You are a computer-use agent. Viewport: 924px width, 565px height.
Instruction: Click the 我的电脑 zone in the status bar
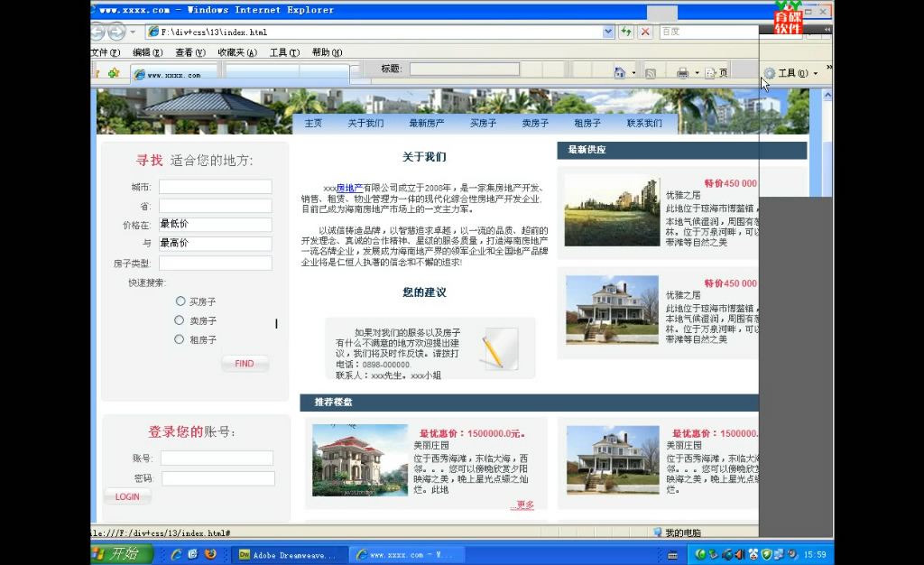[x=678, y=532]
